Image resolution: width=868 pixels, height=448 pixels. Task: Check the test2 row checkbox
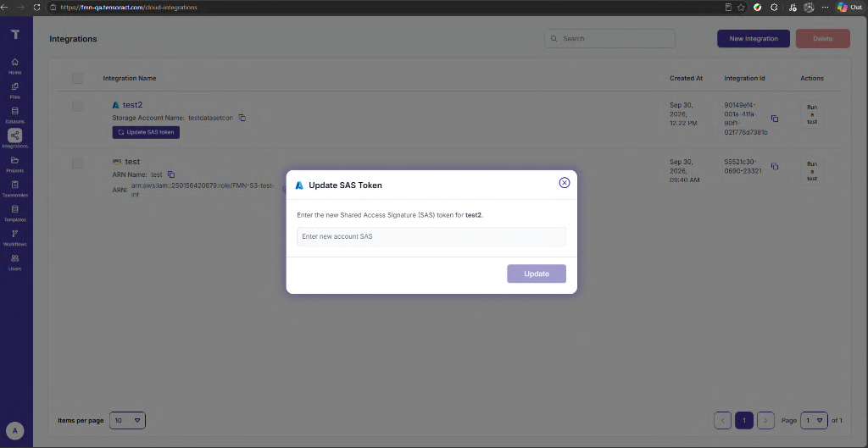pyautogui.click(x=77, y=106)
